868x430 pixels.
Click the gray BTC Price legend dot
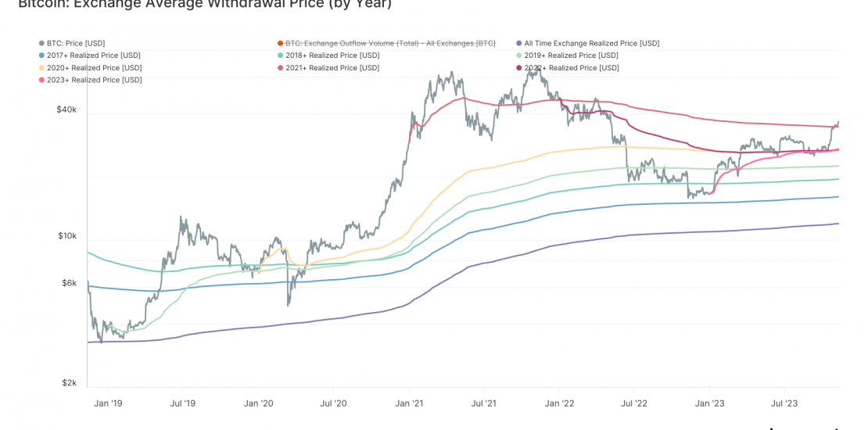[41, 44]
